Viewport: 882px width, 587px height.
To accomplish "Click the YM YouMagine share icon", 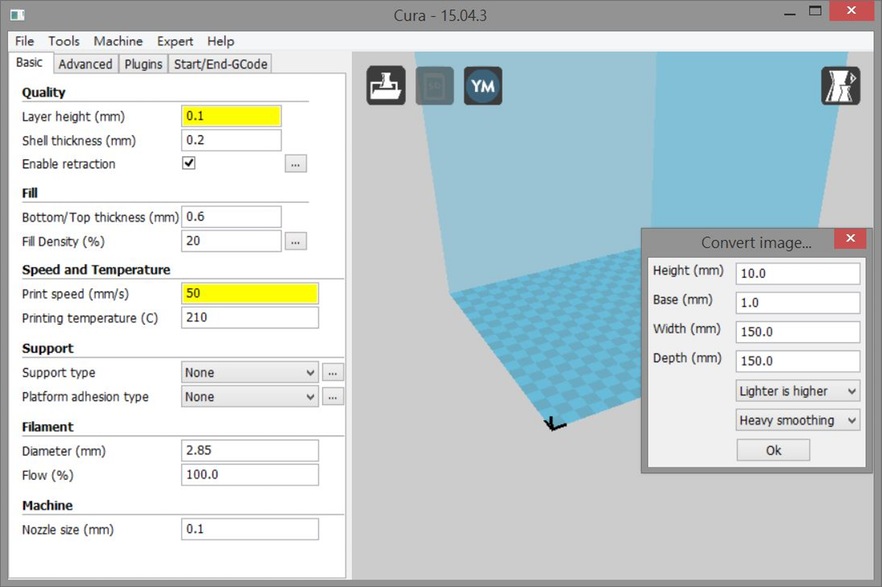I will coord(483,85).
